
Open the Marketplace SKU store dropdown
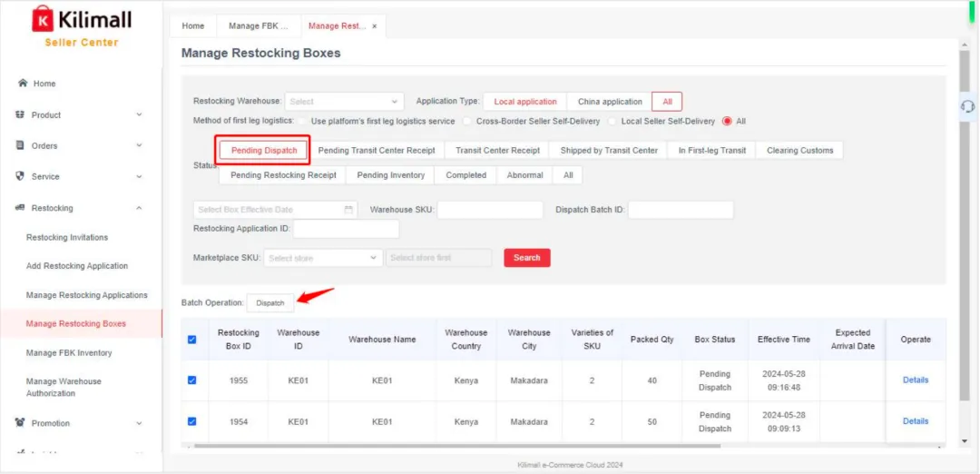tap(323, 258)
